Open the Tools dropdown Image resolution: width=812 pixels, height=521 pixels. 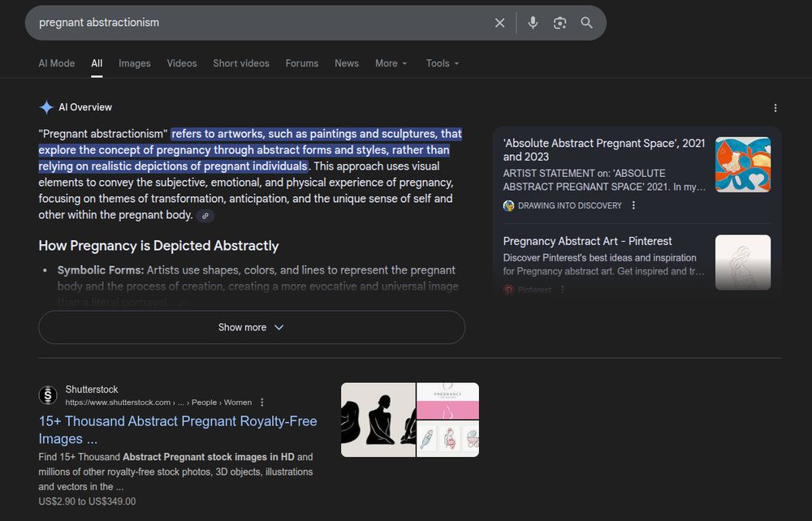pyautogui.click(x=443, y=63)
